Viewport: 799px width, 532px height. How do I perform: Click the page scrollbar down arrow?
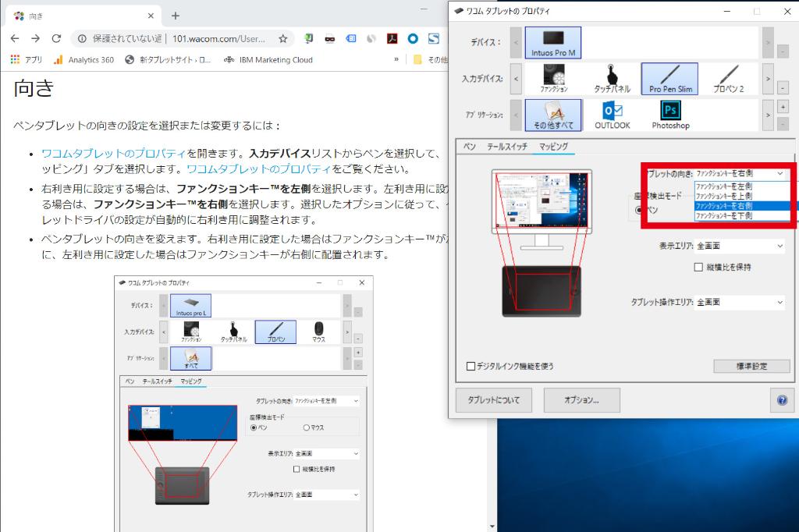point(492,527)
